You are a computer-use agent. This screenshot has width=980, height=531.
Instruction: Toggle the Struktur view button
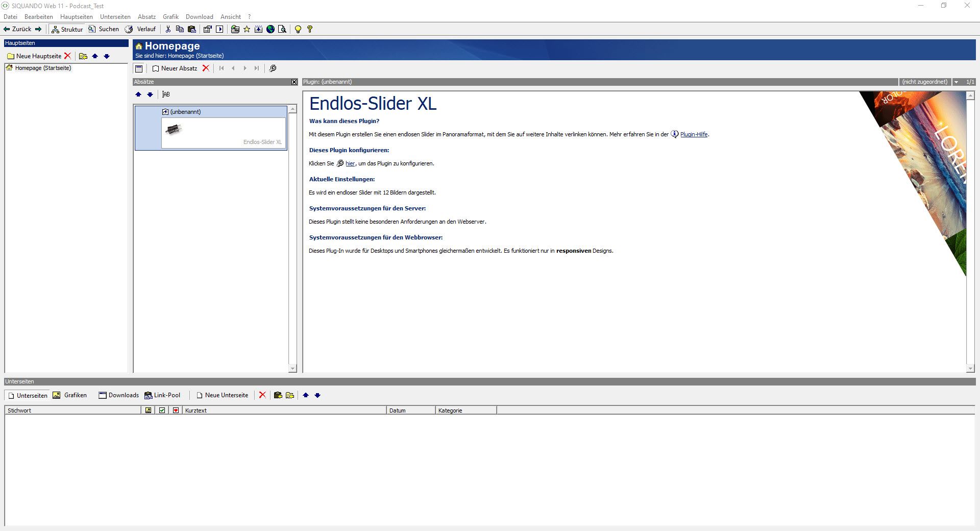tap(67, 29)
